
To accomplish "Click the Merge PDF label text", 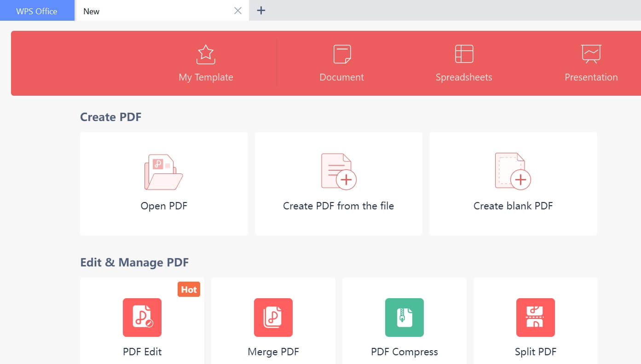I will (273, 352).
